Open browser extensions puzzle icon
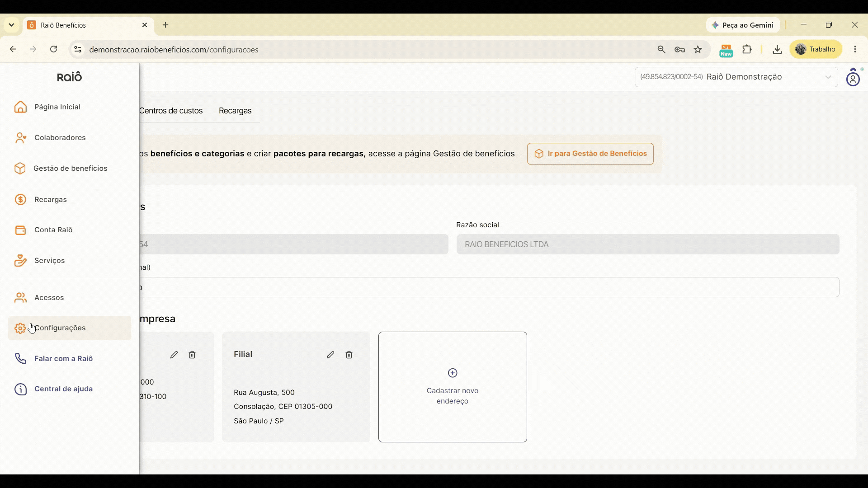The image size is (868, 488). 747,49
